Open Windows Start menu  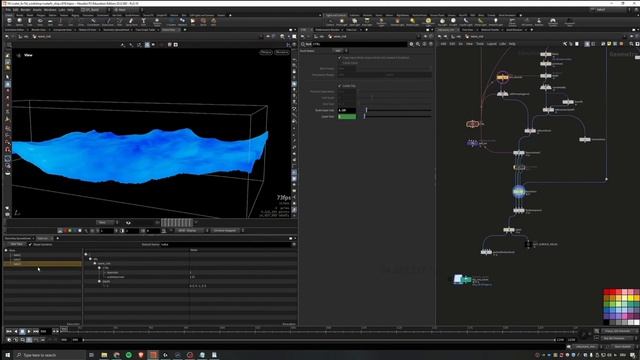click(x=7, y=355)
